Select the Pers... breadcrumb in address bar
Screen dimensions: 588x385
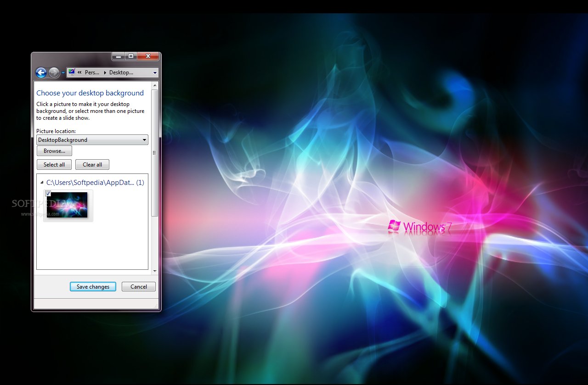[x=92, y=73]
